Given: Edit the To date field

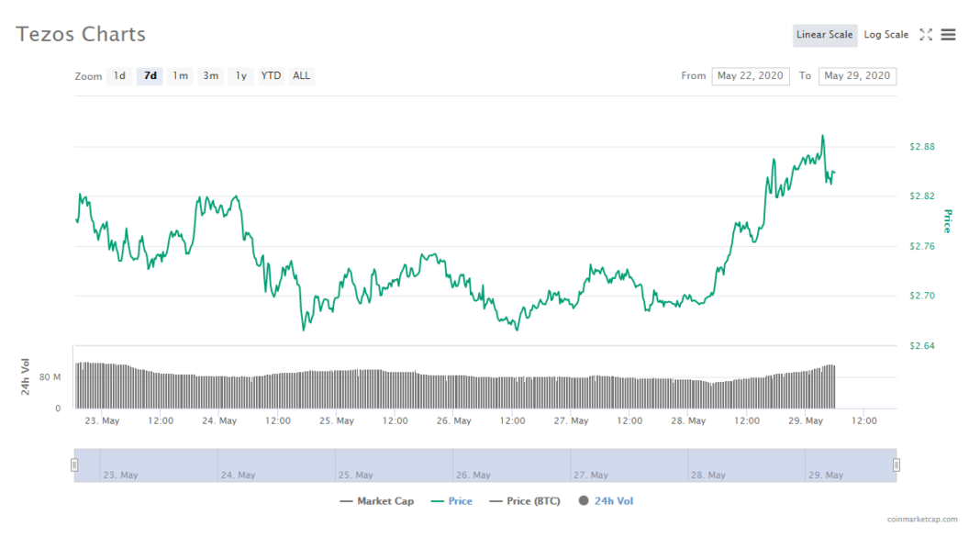Looking at the screenshot, I should click(857, 75).
